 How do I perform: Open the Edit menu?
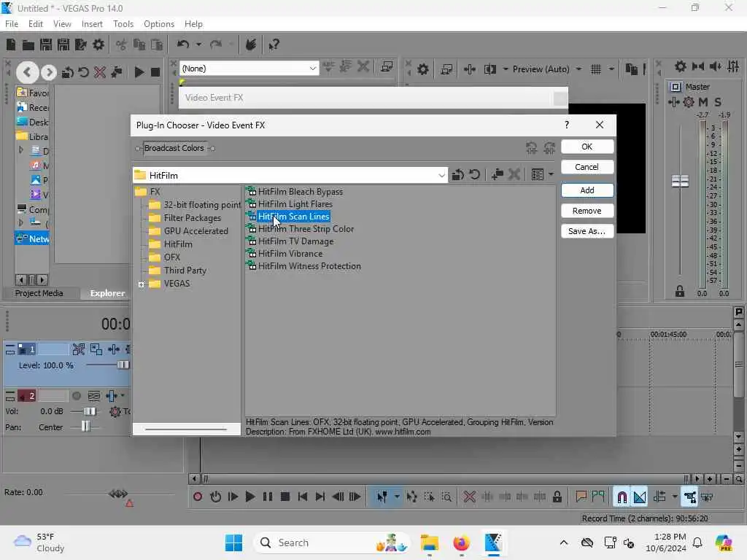tap(35, 24)
